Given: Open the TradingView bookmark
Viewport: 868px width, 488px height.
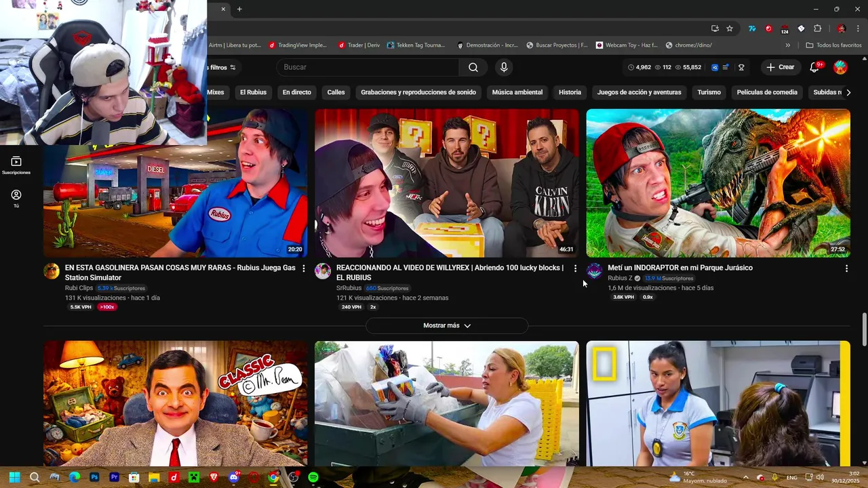Looking at the screenshot, I should click(297, 45).
